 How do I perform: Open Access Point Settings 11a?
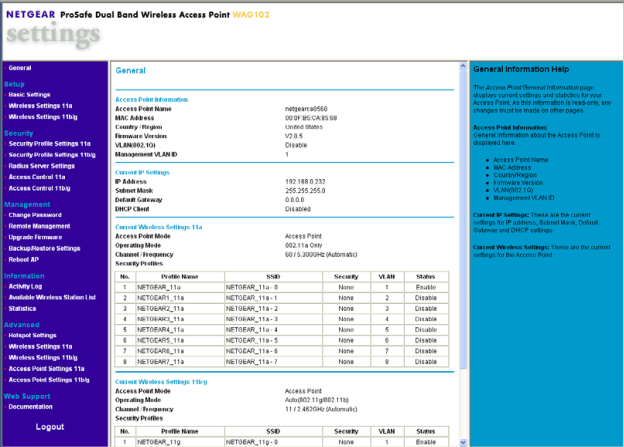coord(46,369)
